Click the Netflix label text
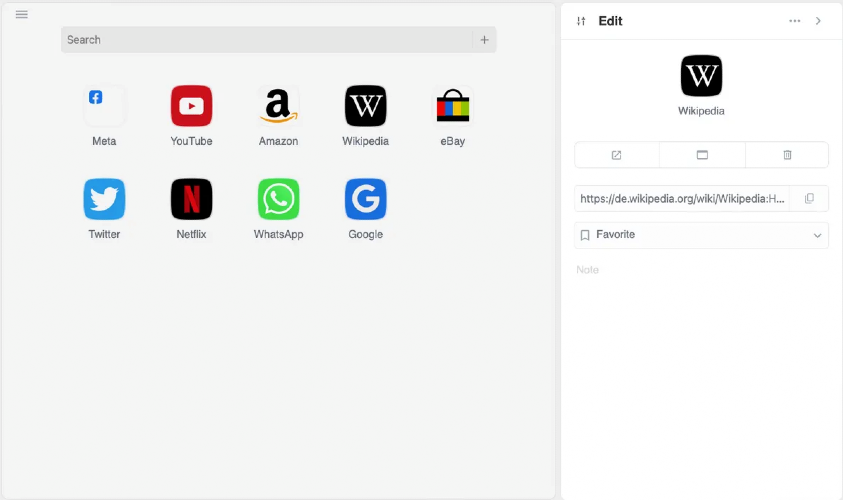This screenshot has height=500, width=843. [191, 234]
